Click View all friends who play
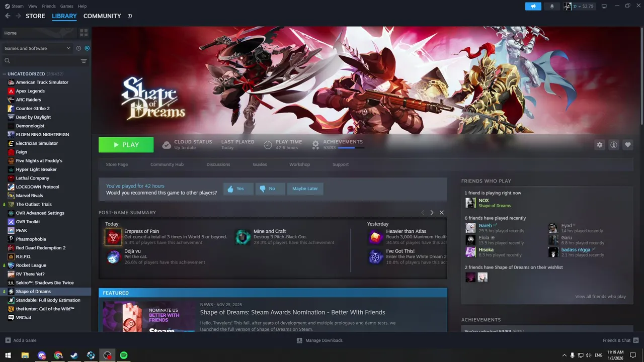Image resolution: width=644 pixels, height=362 pixels. click(x=601, y=297)
